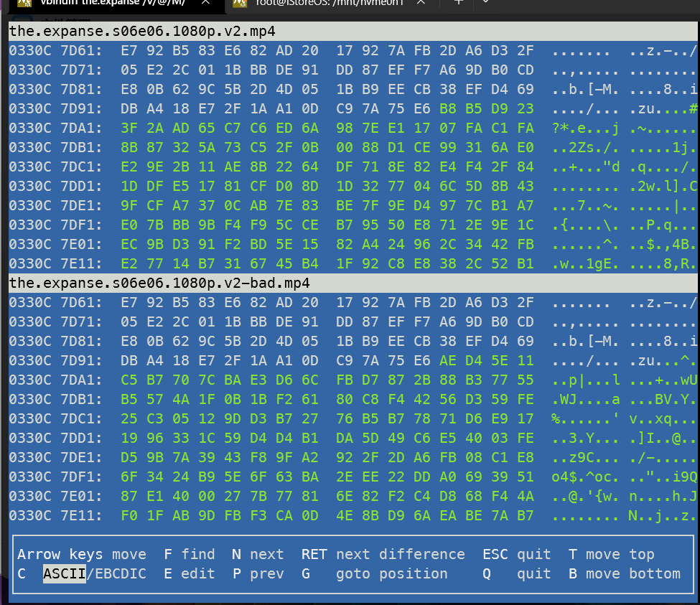Click the 'RET next difference' help entry

pyautogui.click(x=383, y=554)
